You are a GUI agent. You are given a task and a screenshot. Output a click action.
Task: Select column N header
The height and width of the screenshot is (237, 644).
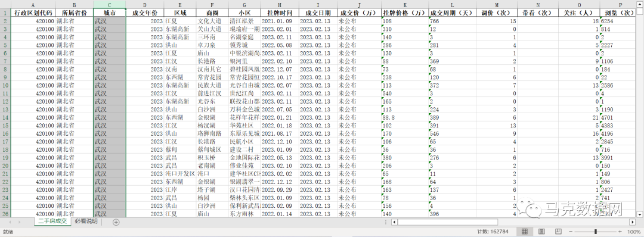(538, 5)
